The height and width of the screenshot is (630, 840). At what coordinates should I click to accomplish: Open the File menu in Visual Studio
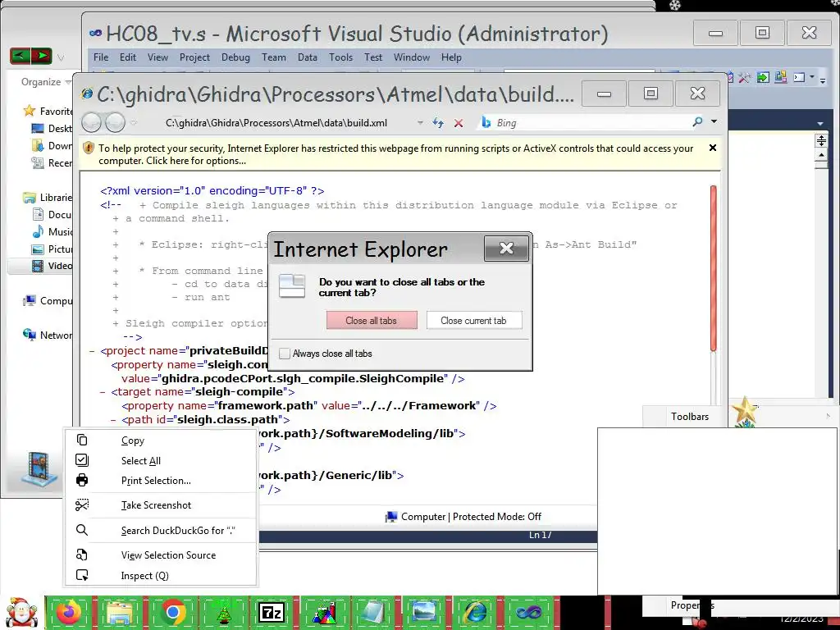pos(101,57)
